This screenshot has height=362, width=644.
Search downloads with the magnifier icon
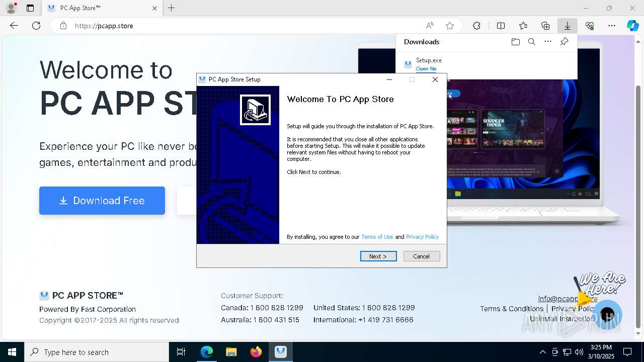tap(531, 42)
